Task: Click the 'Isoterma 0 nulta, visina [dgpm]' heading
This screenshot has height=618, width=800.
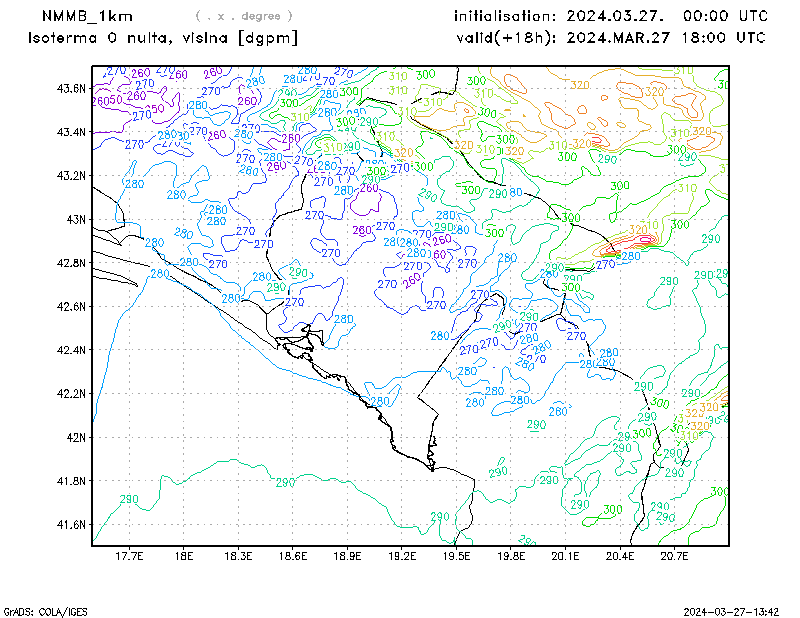Action: coord(163,38)
